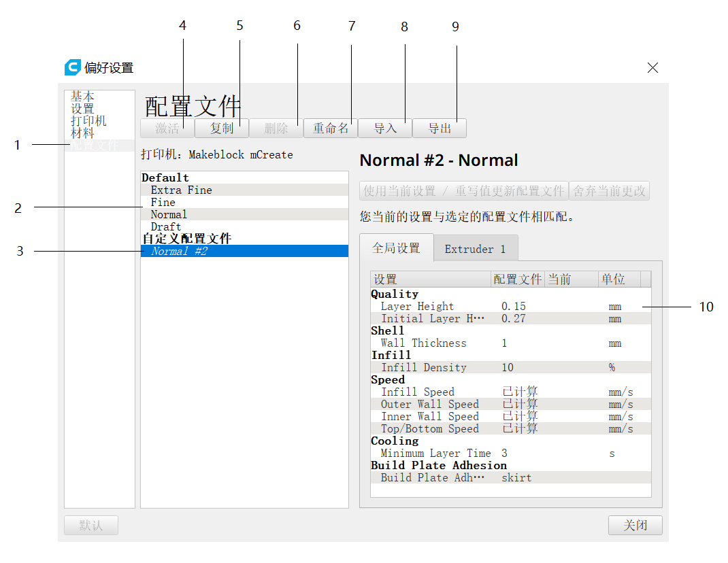
Task: Click the 0.15 layer height value
Action: [x=514, y=307]
